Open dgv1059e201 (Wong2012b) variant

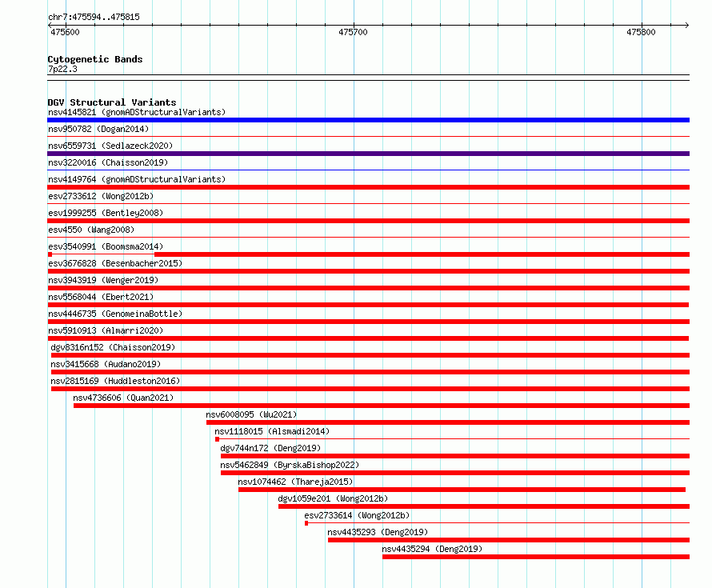pos(333,498)
